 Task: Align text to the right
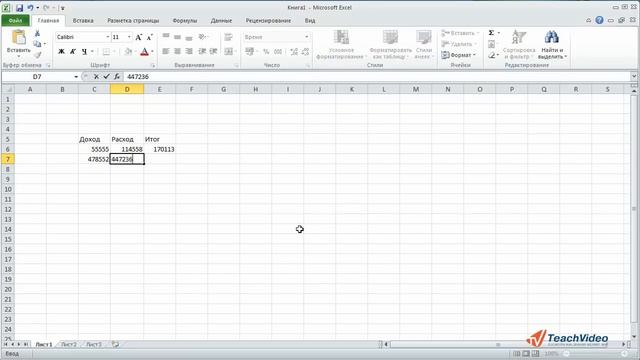[189, 51]
